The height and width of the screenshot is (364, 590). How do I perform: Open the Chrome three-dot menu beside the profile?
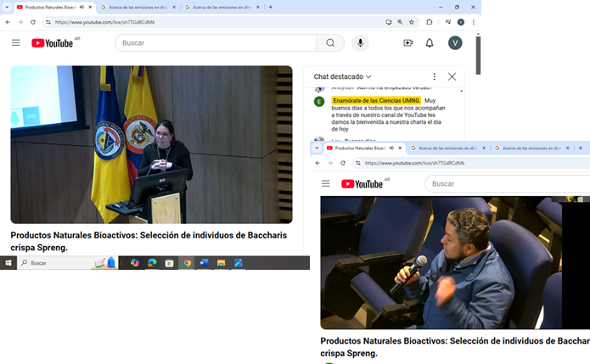[474, 22]
